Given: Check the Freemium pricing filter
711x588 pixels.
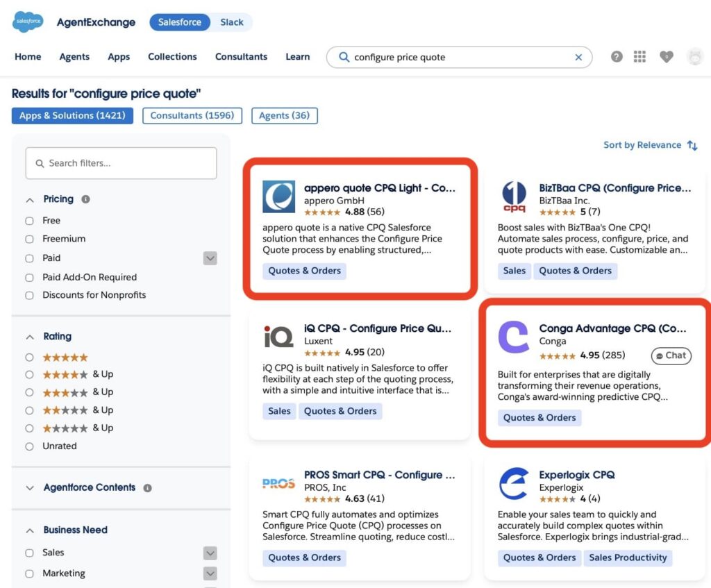Looking at the screenshot, I should tap(29, 239).
